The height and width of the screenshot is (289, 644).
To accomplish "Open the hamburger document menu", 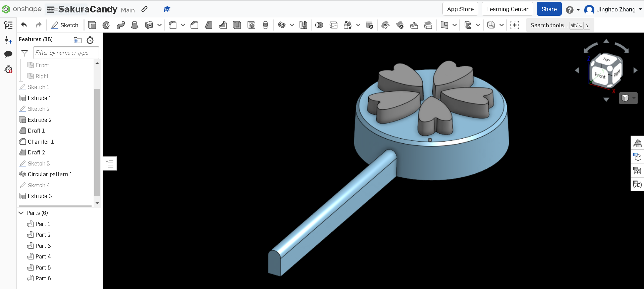I will [x=50, y=9].
